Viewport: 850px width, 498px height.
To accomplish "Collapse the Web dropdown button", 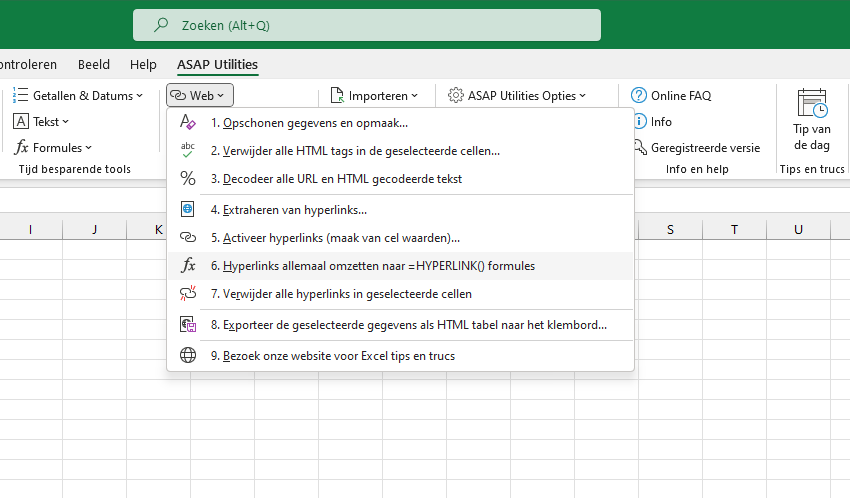I will 199,95.
